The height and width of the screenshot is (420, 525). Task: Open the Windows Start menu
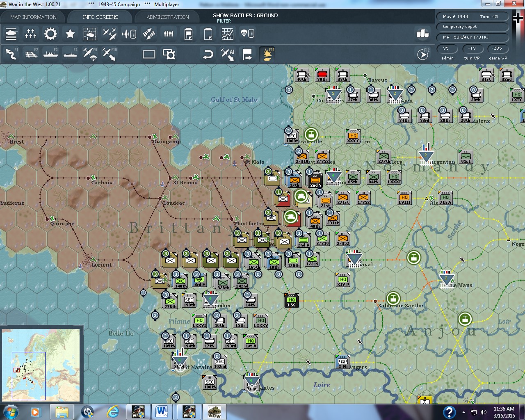tap(11, 411)
